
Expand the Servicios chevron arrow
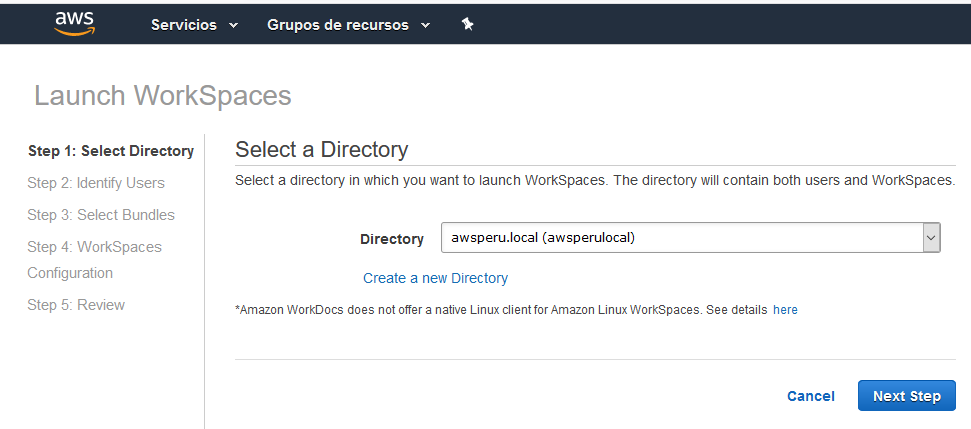[x=233, y=25]
